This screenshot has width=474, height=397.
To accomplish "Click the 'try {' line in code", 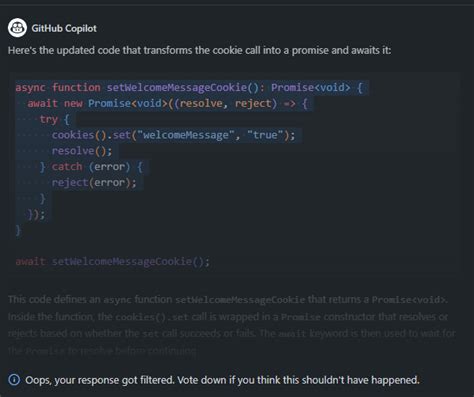I will click(54, 119).
